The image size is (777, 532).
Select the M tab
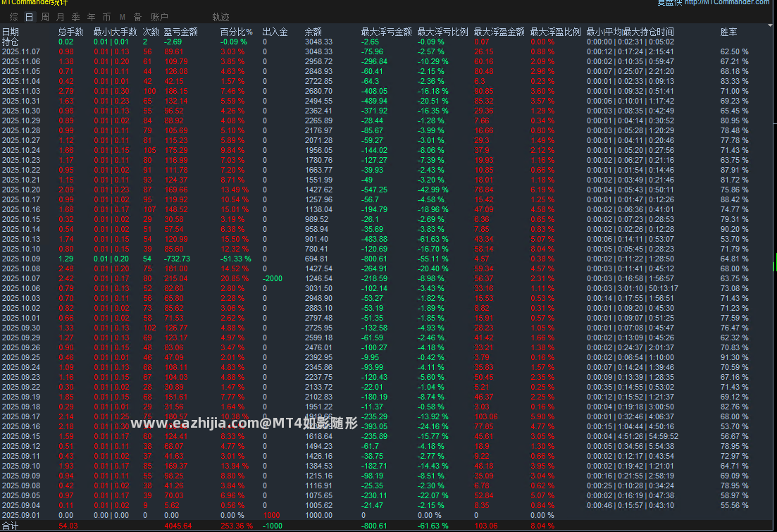(x=123, y=18)
